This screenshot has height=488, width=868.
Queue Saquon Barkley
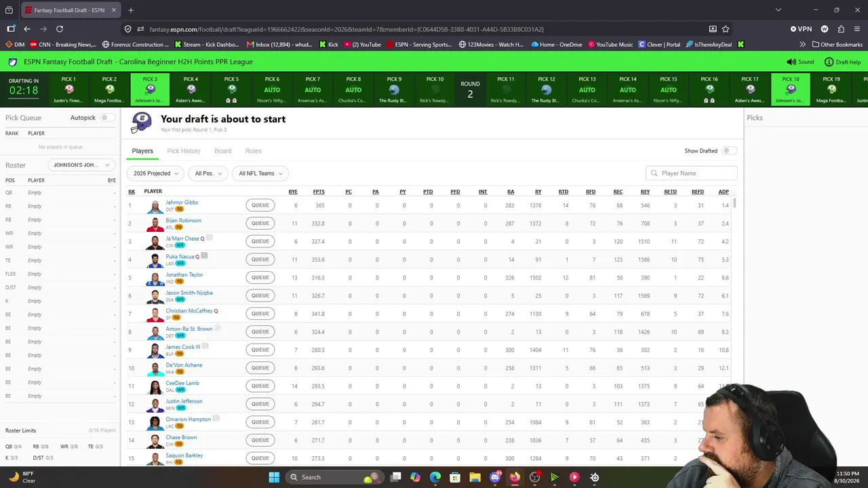[260, 458]
